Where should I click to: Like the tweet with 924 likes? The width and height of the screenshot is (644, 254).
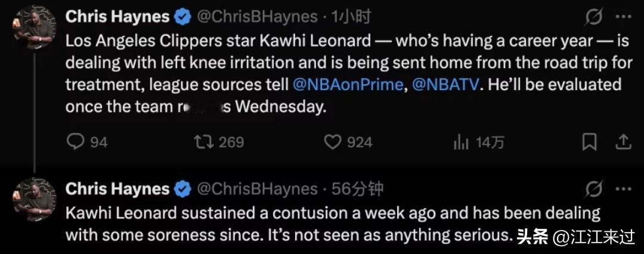[332, 142]
